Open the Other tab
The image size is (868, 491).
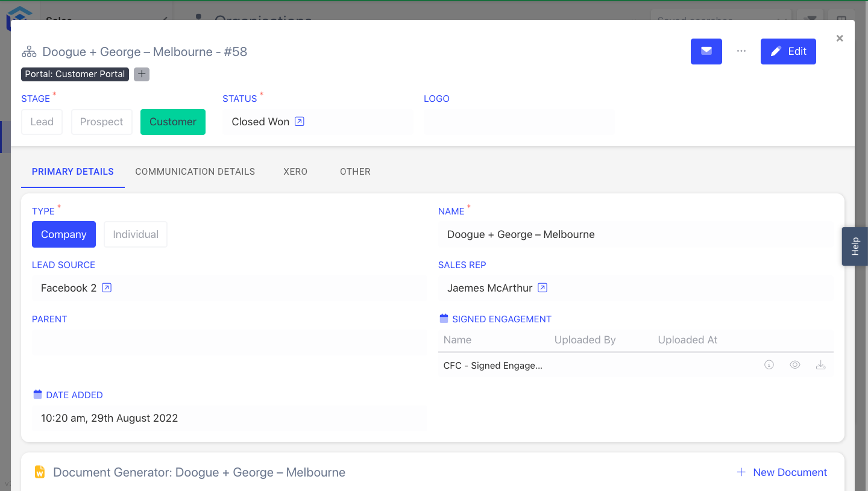[x=355, y=172]
